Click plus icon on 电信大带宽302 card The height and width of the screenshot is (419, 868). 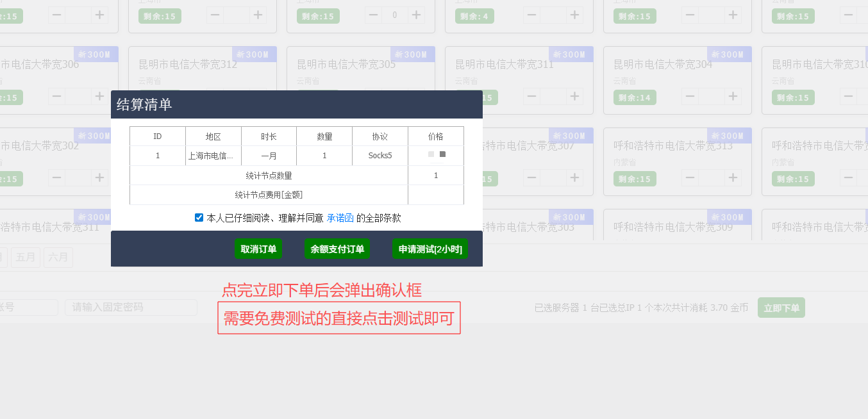click(x=99, y=177)
